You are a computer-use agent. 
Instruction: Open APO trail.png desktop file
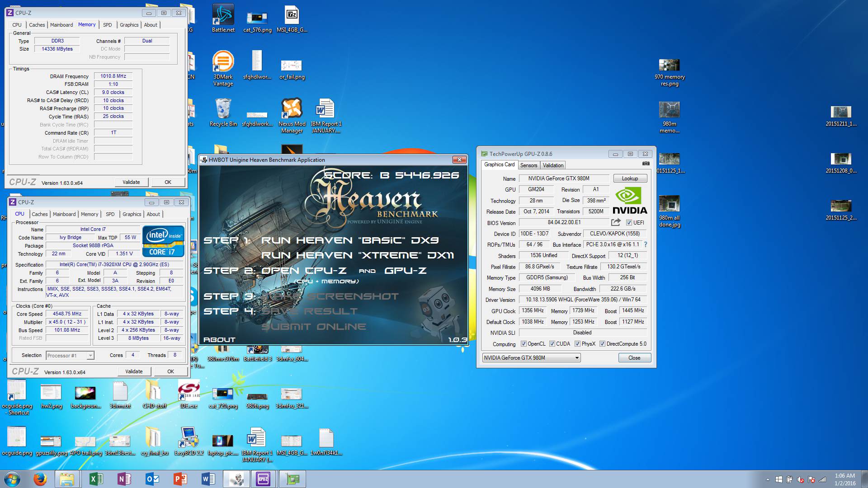pyautogui.click(x=85, y=445)
